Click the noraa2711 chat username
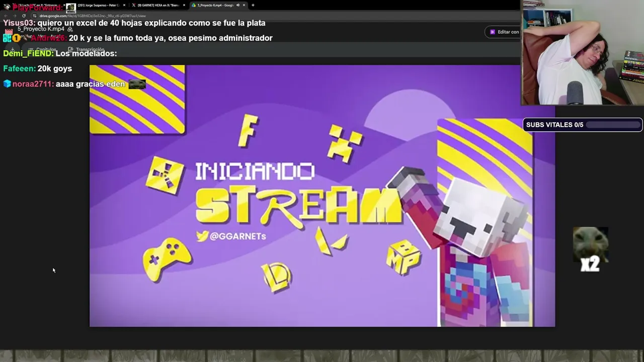 (x=33, y=84)
